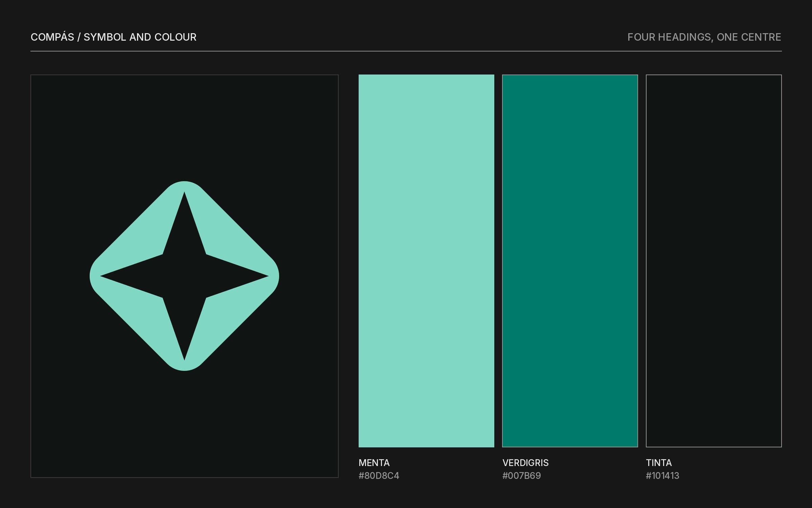Screen dimensions: 812x508
Task: Click the hex code #101413
Action: click(x=662, y=475)
